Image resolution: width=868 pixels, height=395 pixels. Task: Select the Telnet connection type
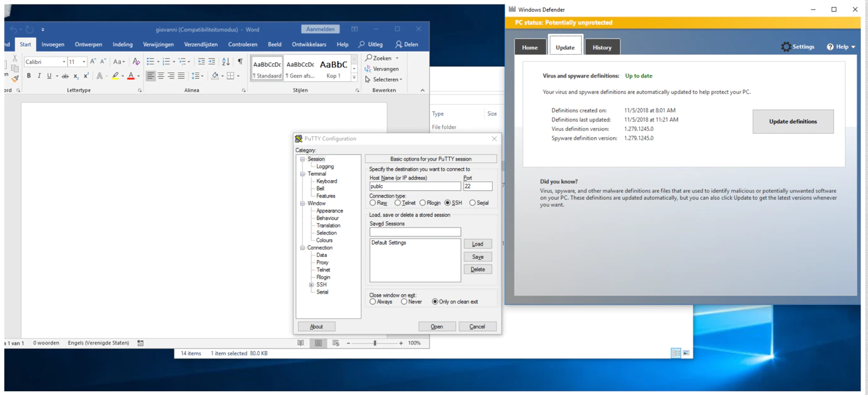click(397, 203)
